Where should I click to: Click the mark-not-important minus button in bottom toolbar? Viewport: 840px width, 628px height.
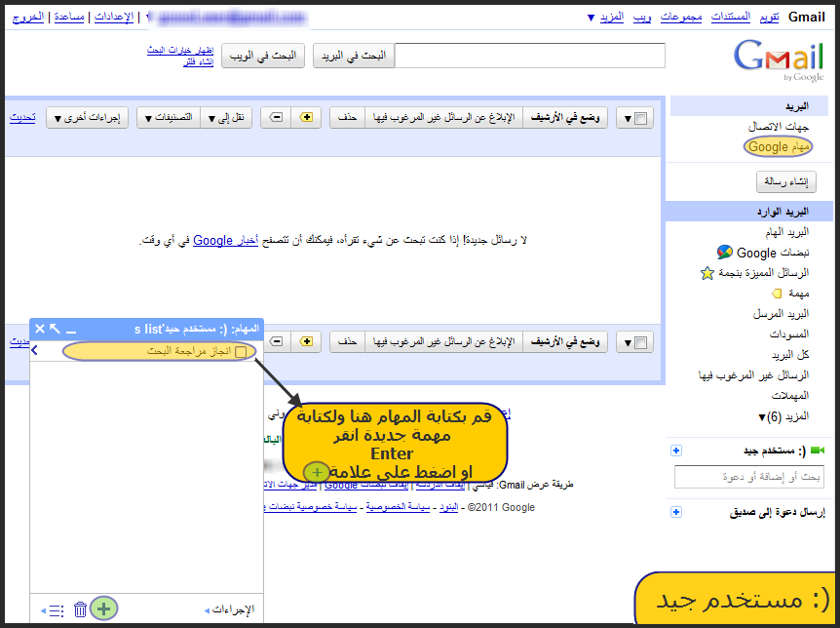tap(276, 341)
